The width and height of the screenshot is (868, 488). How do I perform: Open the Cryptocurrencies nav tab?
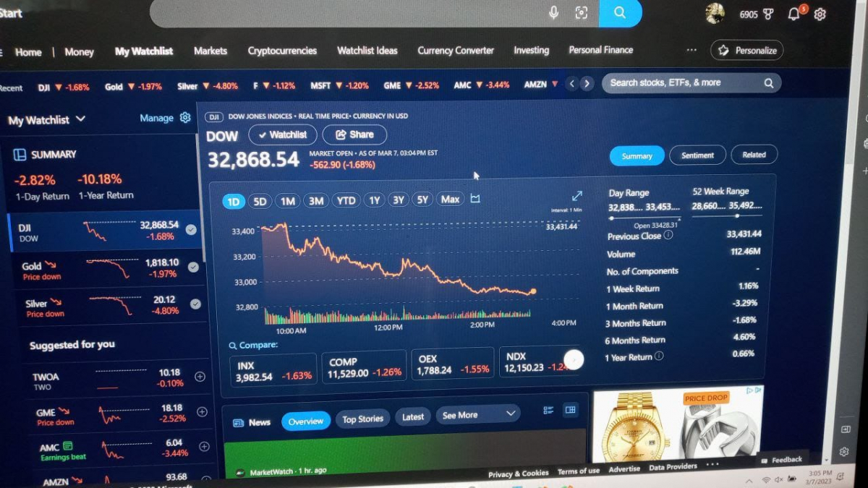click(282, 51)
